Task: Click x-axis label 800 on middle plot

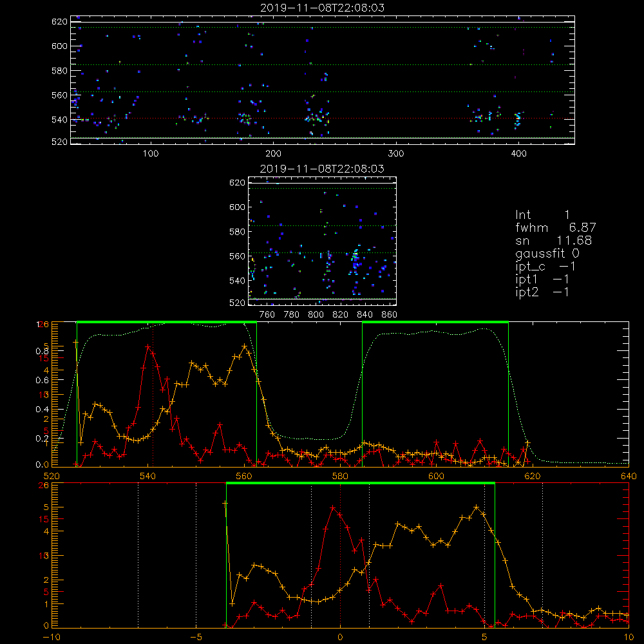Action: (x=316, y=315)
